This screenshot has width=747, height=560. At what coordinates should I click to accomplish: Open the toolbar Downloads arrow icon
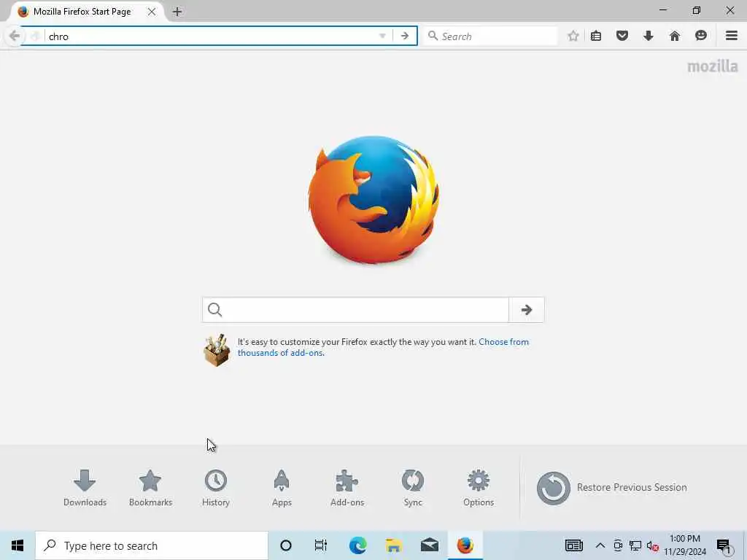point(648,36)
